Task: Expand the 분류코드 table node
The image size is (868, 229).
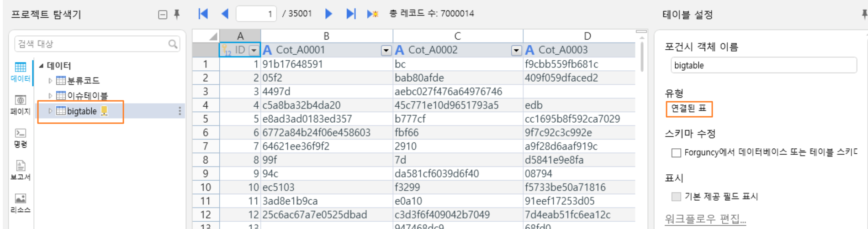Action: tap(50, 81)
